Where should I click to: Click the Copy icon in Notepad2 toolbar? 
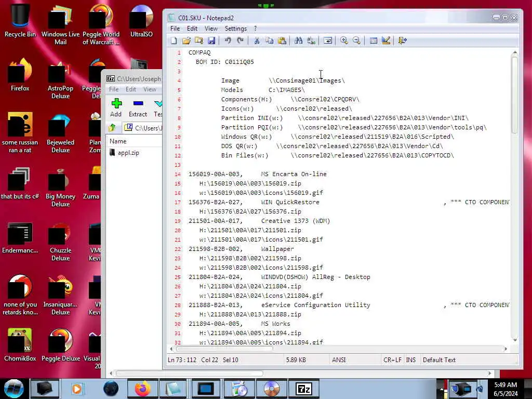tap(270, 41)
